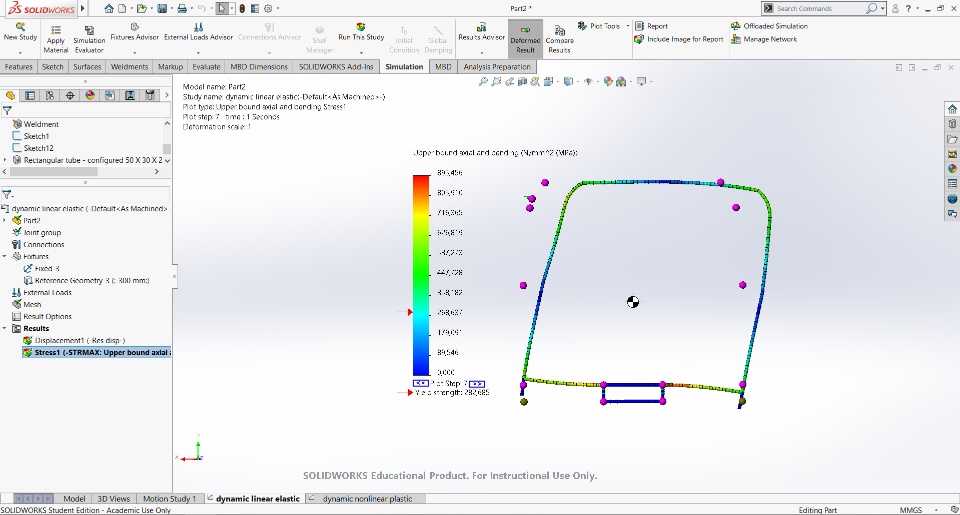The width and height of the screenshot is (960, 515).
Task: Select Displacement1 result plot
Action: tap(73, 340)
